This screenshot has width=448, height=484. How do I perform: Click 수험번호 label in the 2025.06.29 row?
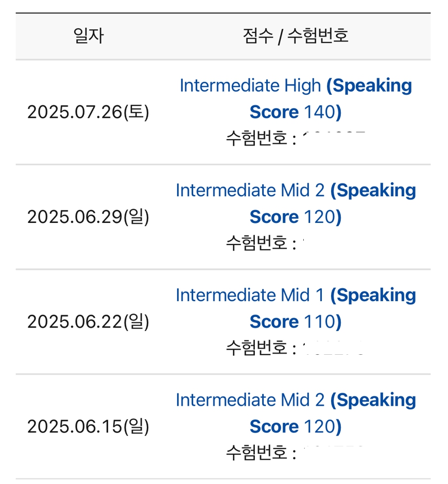pos(257,243)
